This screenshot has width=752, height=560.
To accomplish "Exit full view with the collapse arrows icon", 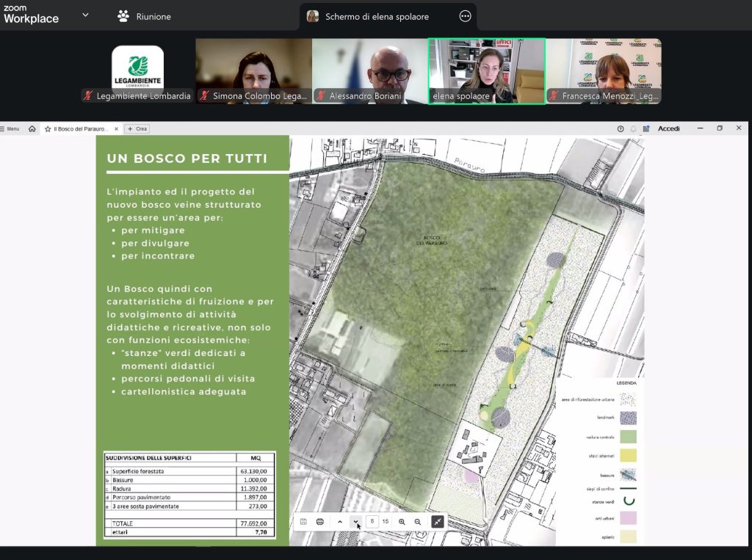I will point(438,522).
